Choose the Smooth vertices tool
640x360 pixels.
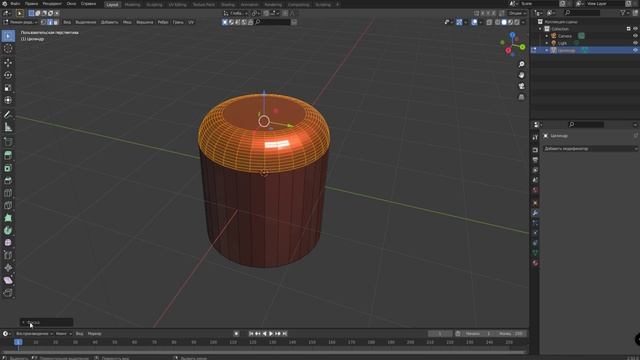coord(8,243)
